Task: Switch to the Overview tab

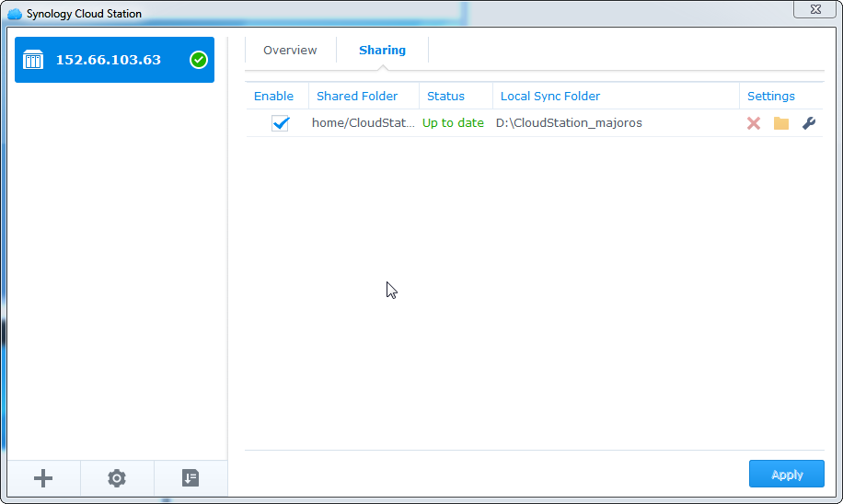Action: (x=290, y=51)
